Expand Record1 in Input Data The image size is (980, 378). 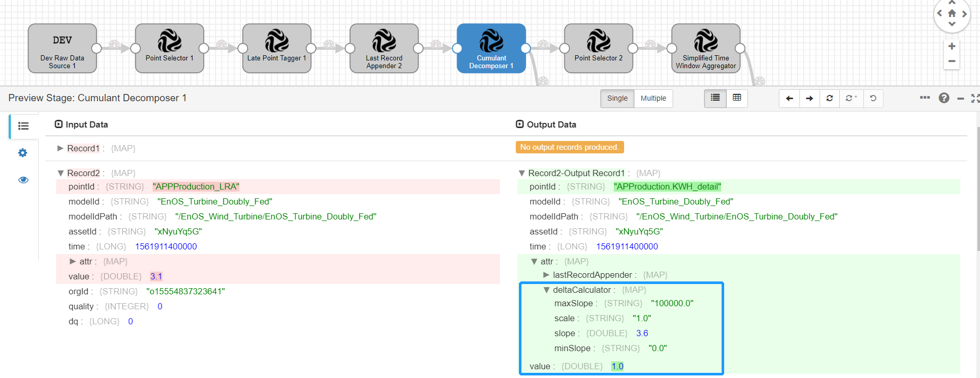[x=60, y=148]
